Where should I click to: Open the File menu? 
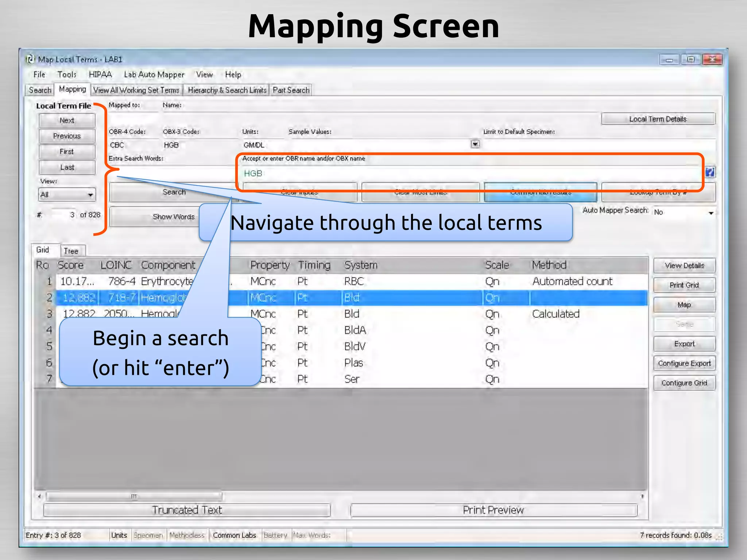(39, 74)
